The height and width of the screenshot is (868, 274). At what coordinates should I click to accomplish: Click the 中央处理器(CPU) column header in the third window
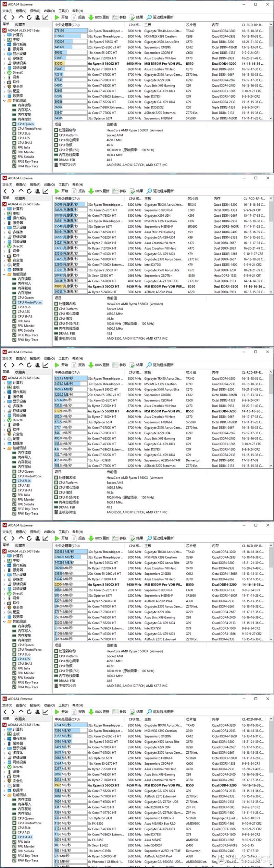pos(67,372)
